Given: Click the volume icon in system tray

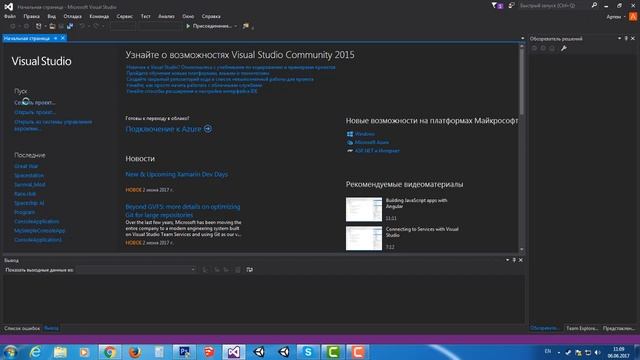Looking at the screenshot, I should [598, 352].
